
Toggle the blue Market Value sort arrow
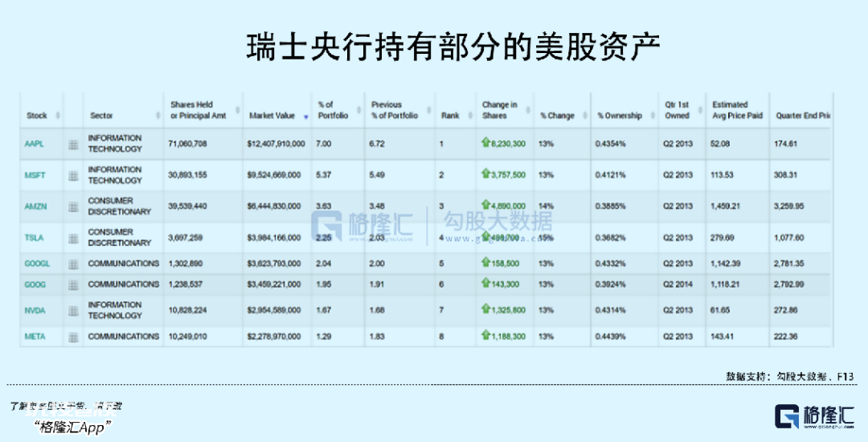coord(305,117)
